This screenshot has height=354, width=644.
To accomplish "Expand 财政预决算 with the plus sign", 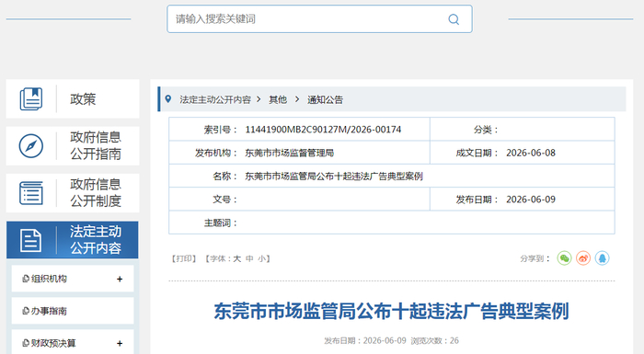I will pos(120,343).
